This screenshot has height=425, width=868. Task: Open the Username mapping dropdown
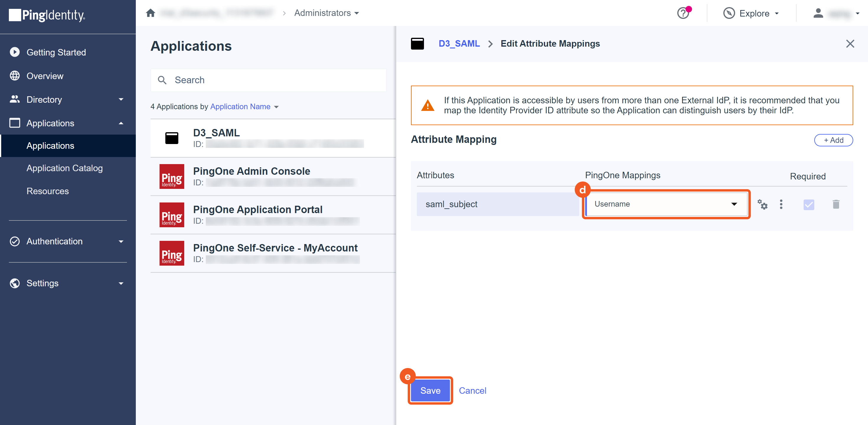tap(666, 204)
